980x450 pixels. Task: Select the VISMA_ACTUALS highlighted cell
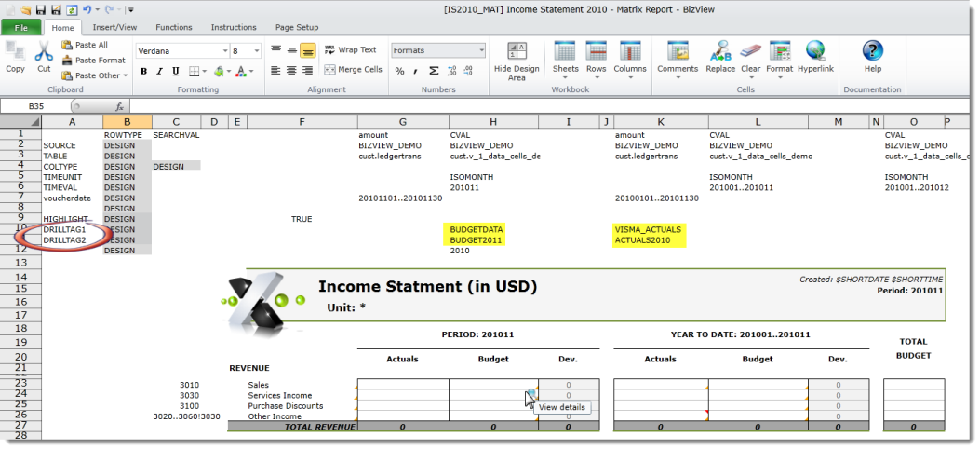[648, 229]
